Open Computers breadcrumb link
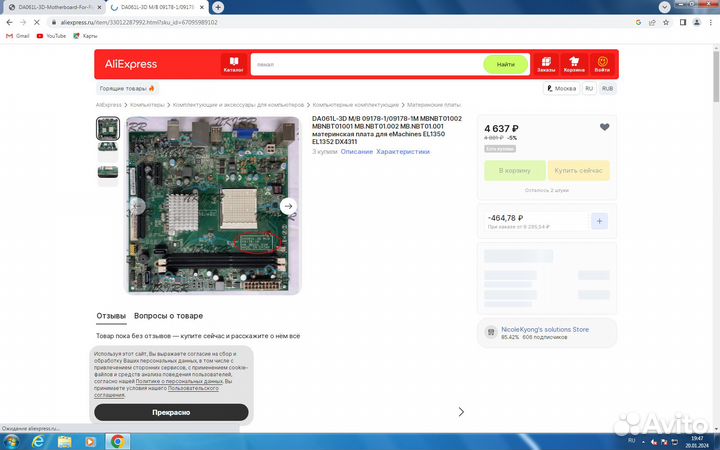Viewport: 720px width, 450px height. pyautogui.click(x=147, y=105)
